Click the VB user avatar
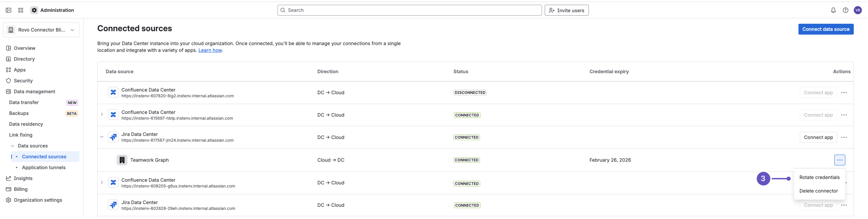The height and width of the screenshot is (219, 868). pyautogui.click(x=858, y=10)
